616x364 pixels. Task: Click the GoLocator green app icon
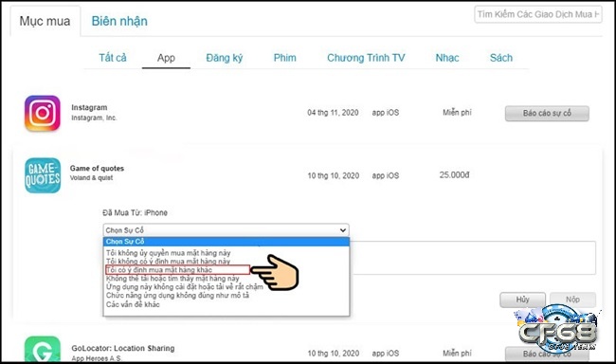pos(43,349)
